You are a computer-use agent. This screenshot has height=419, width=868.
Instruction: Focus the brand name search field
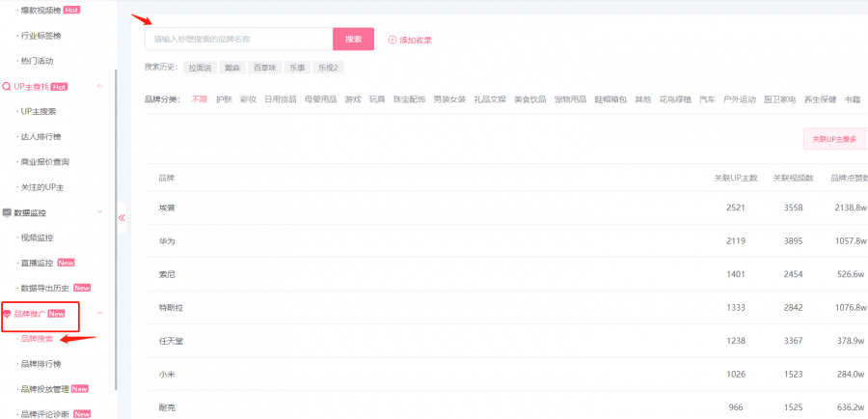click(238, 39)
